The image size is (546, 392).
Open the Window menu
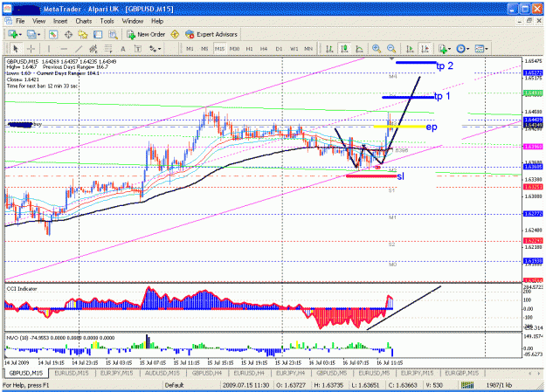click(133, 21)
